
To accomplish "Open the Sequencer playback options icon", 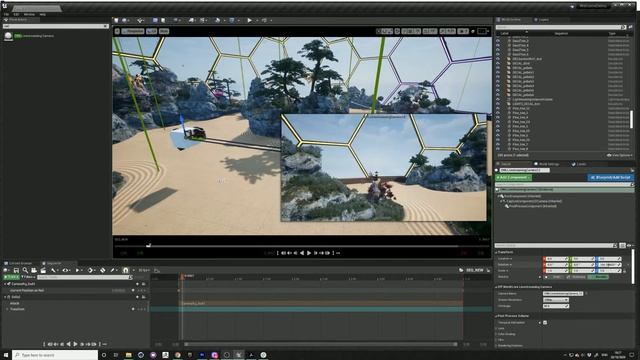I will pyautogui.click(x=78, y=270).
